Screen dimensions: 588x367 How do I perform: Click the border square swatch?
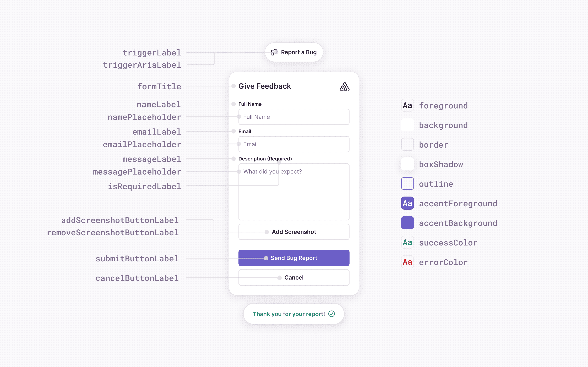coord(407,144)
